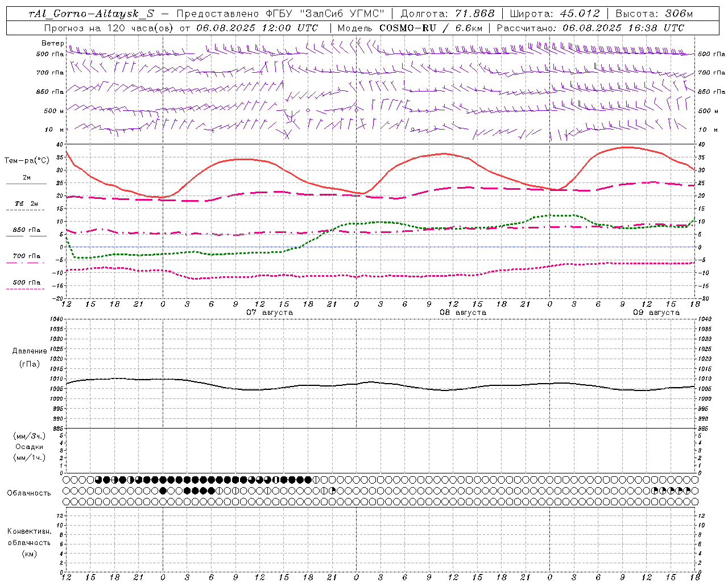Select the Тем-ра(°C) axis label
728x582 pixels.
(x=27, y=160)
